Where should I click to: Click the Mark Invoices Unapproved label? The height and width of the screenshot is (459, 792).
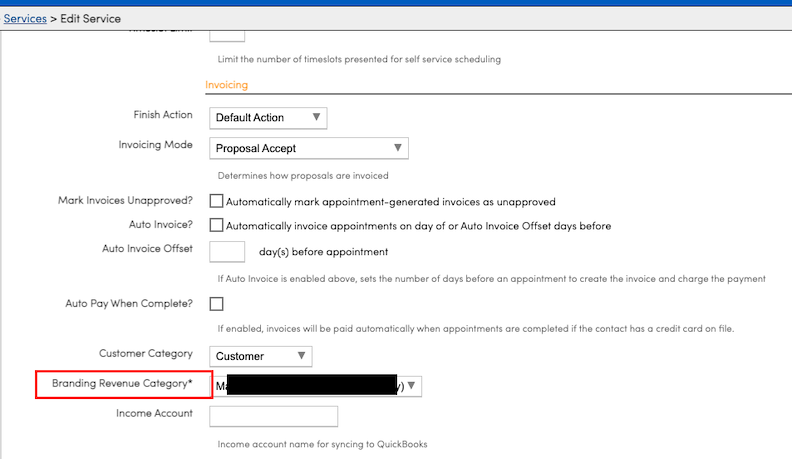click(x=125, y=200)
